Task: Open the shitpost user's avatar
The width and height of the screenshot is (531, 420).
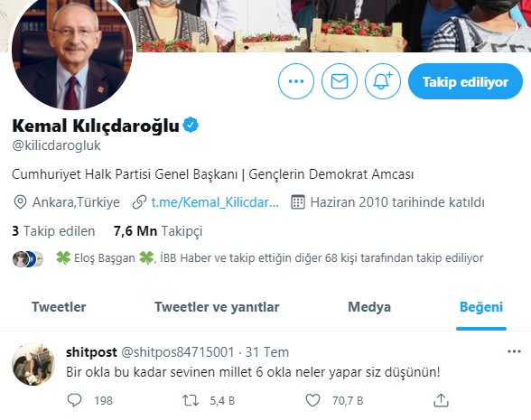Action: pyautogui.click(x=33, y=364)
